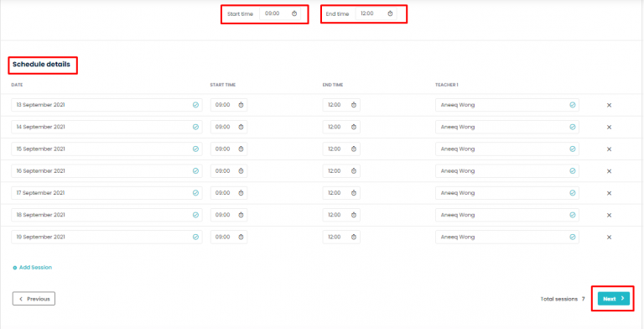Open time picker for 14 September start time
This screenshot has width=644, height=329.
[241, 127]
